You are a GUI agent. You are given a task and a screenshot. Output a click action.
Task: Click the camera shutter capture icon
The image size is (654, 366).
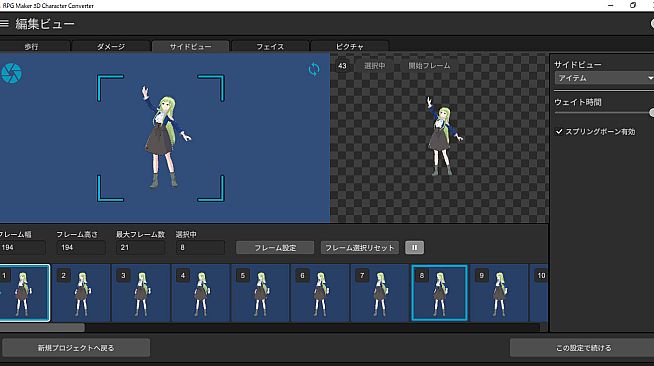11,73
